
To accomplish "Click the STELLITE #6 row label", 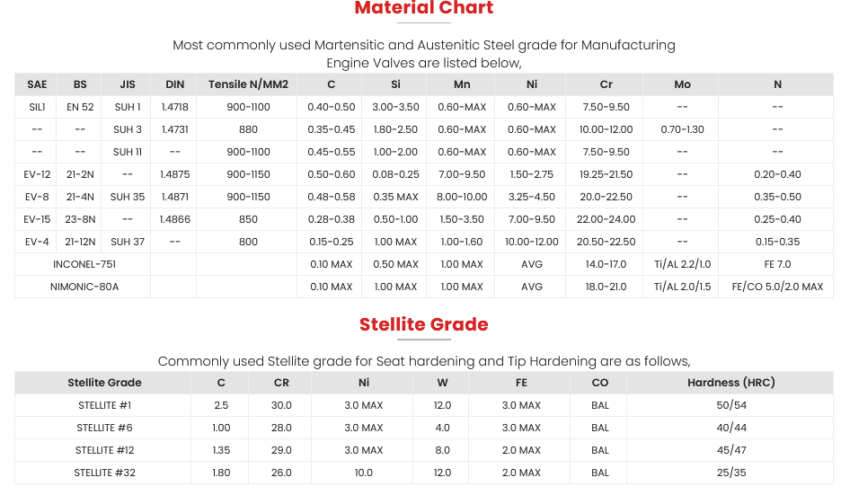I will (x=105, y=428).
